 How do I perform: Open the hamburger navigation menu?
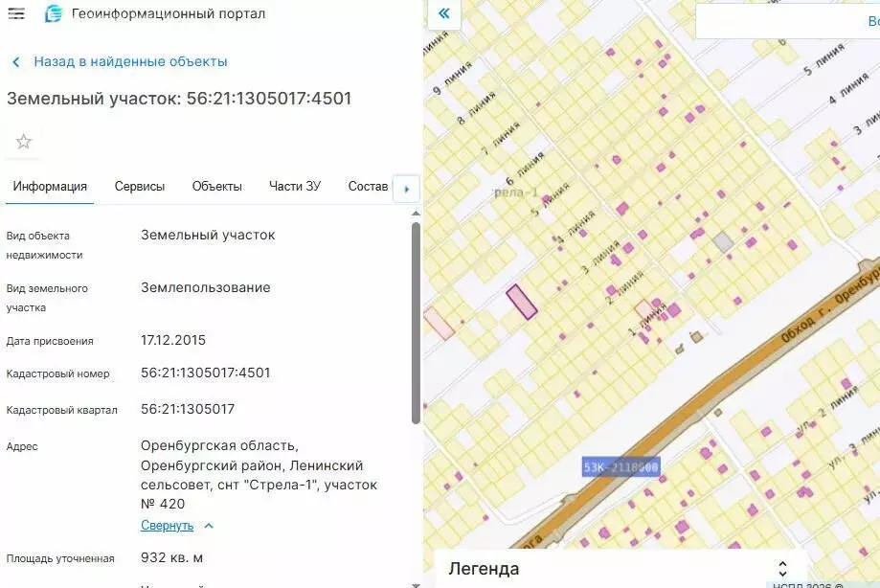[x=15, y=13]
